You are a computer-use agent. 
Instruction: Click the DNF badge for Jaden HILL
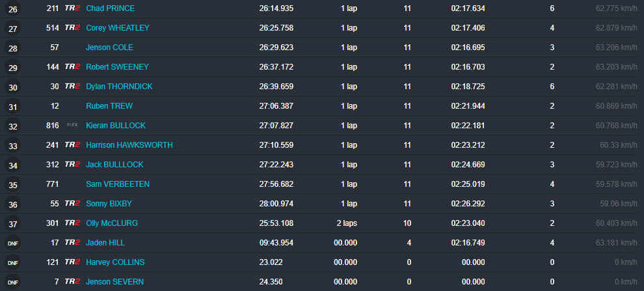click(x=13, y=243)
